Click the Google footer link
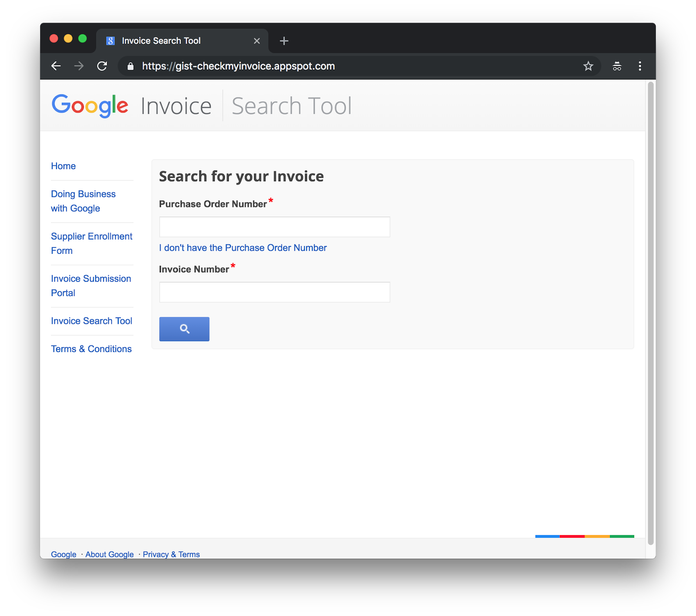The width and height of the screenshot is (696, 616). (x=64, y=554)
